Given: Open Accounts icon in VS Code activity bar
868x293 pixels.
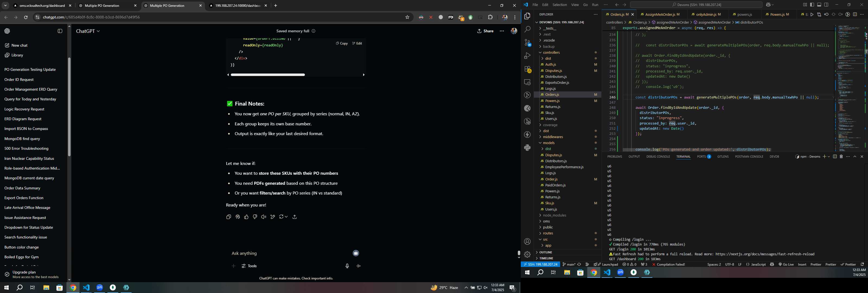Looking at the screenshot, I should (527, 241).
